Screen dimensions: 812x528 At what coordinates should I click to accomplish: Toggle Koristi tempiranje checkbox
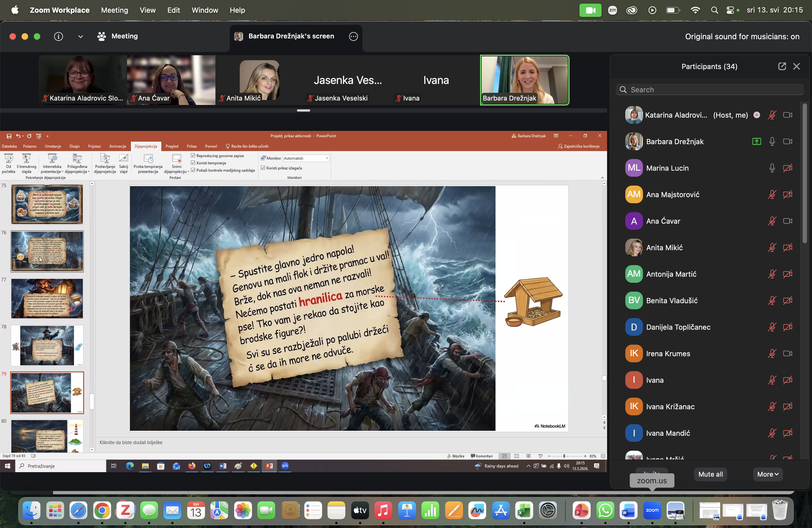point(193,163)
